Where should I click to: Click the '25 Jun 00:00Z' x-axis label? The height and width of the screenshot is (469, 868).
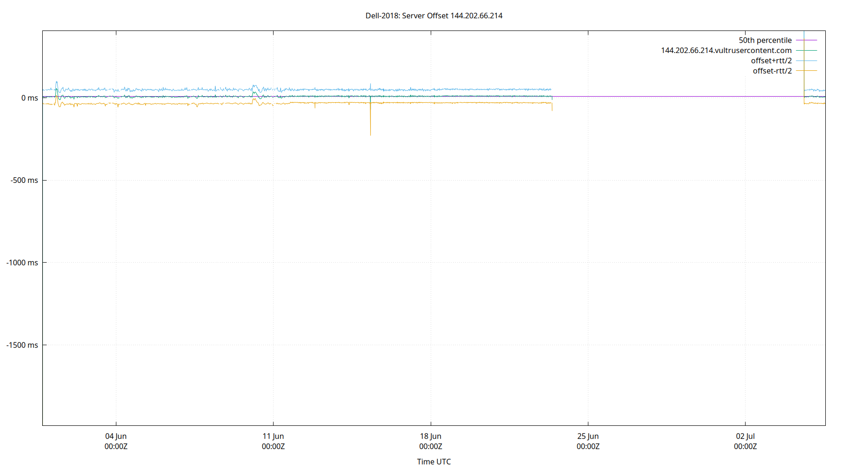[x=588, y=441]
